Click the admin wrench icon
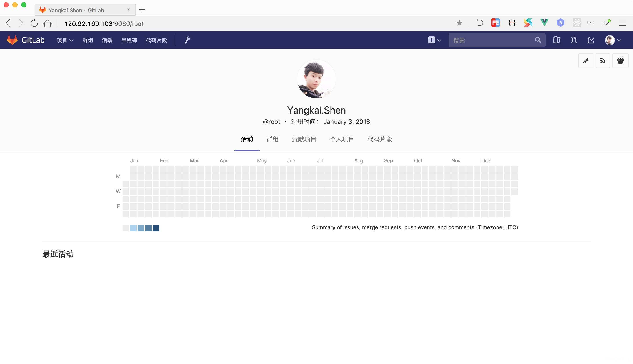 click(187, 40)
